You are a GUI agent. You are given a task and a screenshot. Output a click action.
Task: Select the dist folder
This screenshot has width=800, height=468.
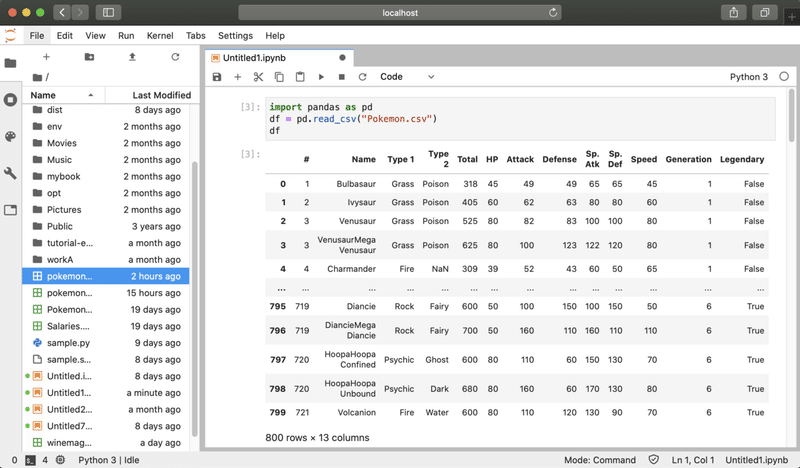click(106, 110)
